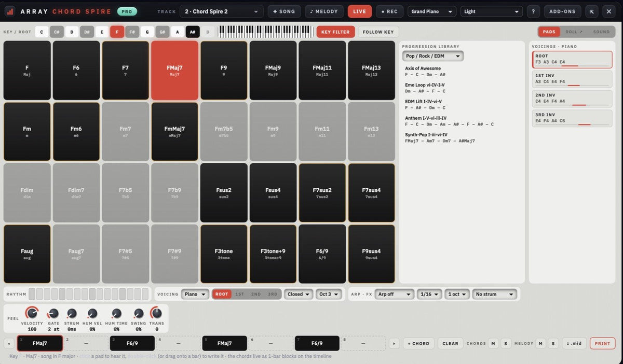Select the 1ST inversion tab
This screenshot has height=364, width=623.
[239, 294]
